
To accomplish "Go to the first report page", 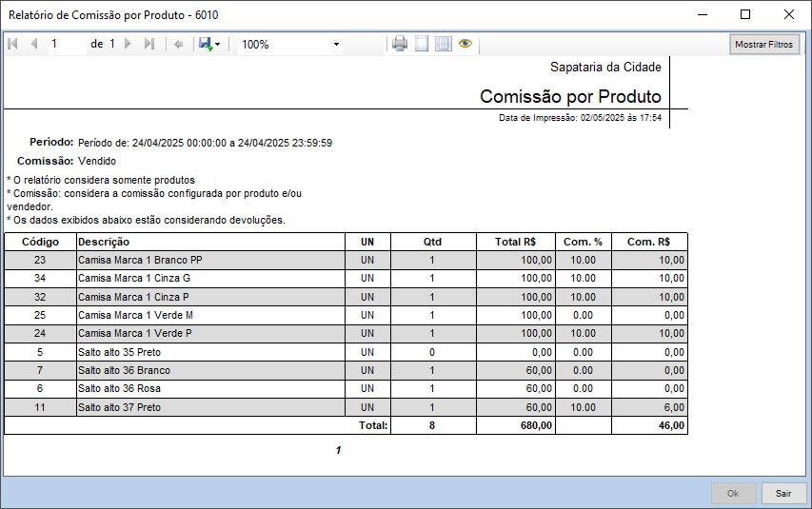I will 13,45.
